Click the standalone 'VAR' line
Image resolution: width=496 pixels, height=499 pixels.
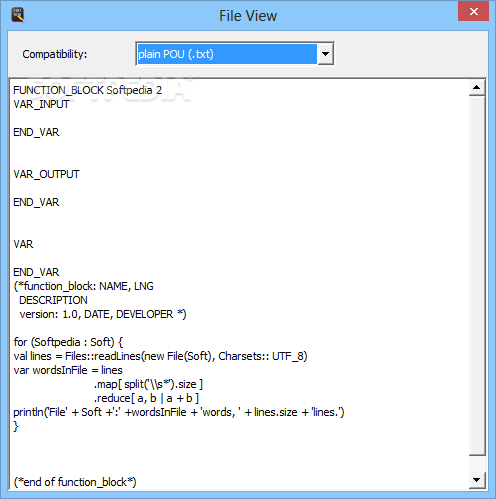click(x=23, y=244)
